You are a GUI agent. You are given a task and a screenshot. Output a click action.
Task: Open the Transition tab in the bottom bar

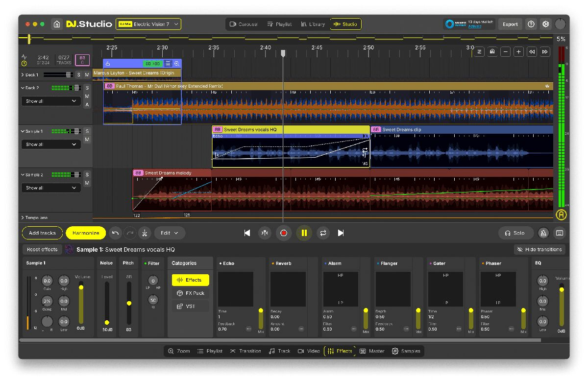point(245,351)
